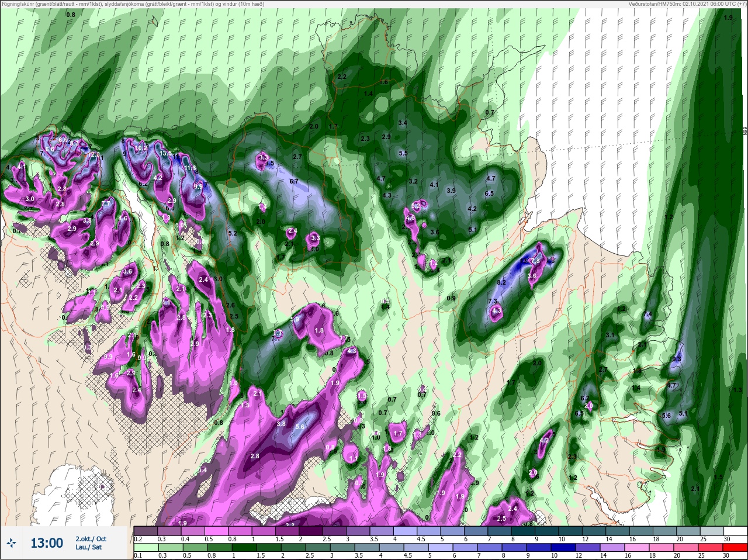Click the 10.2 precipitation value on the map

pos(141,148)
